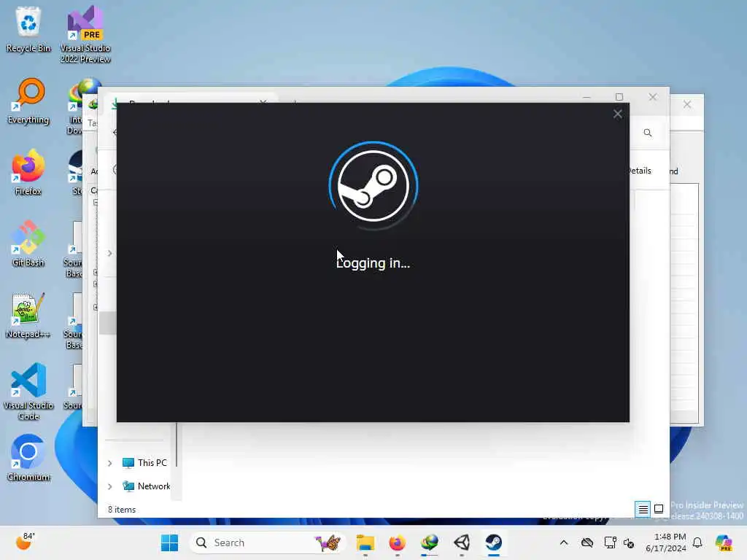
Task: Close the Steam logging in dialog
Action: click(617, 114)
